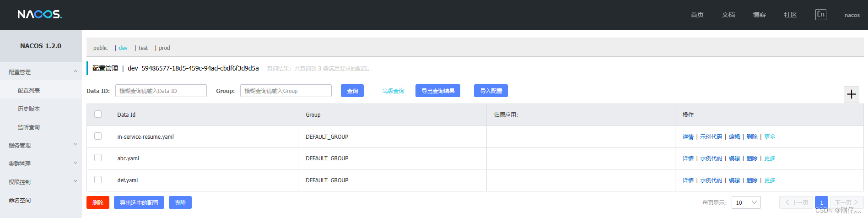868x218 pixels.
Task: Open 示例代码 for m-service-resume.yaml
Action: pos(711,137)
